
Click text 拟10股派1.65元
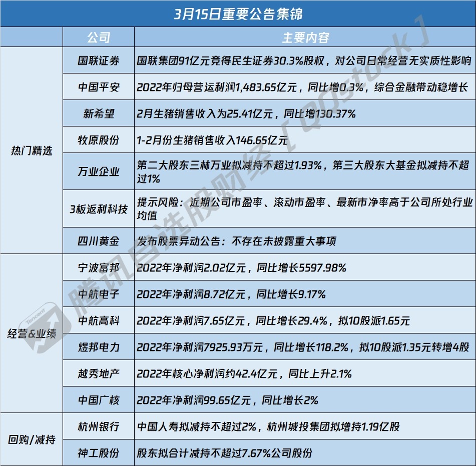[374, 320]
